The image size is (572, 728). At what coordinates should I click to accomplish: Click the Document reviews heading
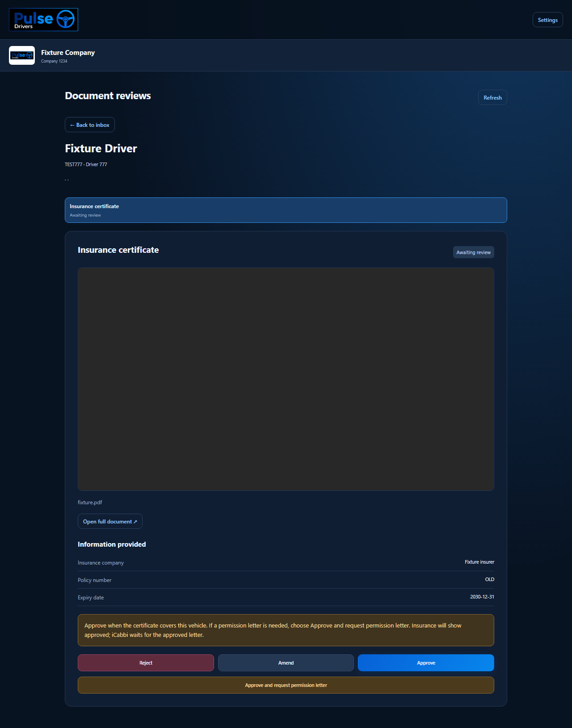click(x=108, y=96)
